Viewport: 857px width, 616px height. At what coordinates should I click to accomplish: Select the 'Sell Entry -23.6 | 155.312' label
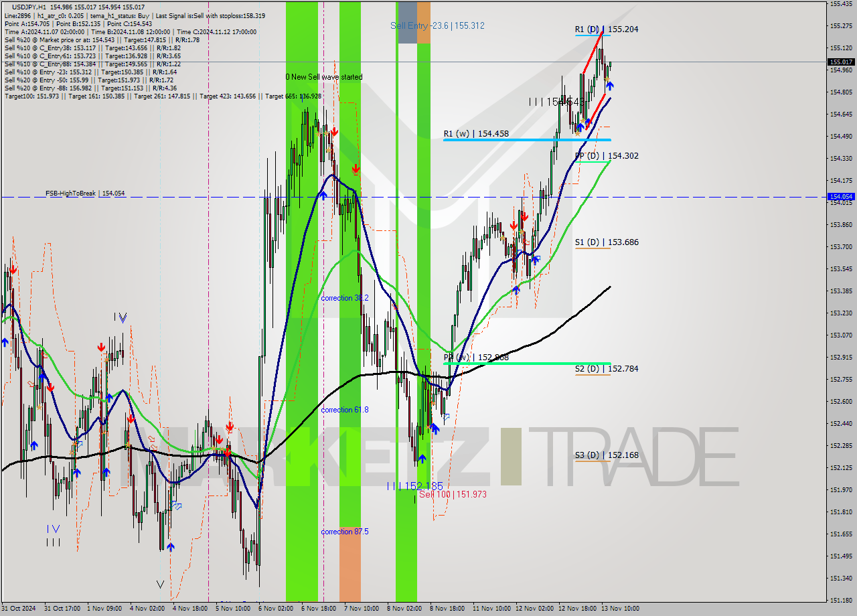437,25
